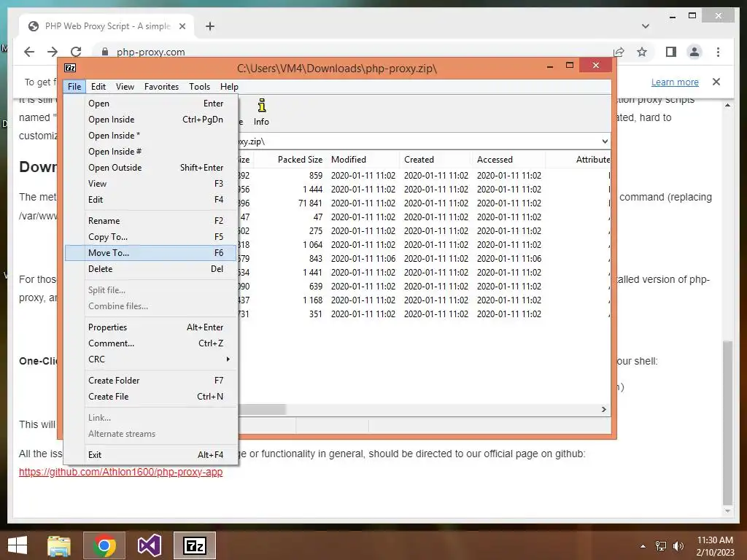747x560 pixels.
Task: Click the browser page vertical scrollbar thumb
Action: coord(727,422)
